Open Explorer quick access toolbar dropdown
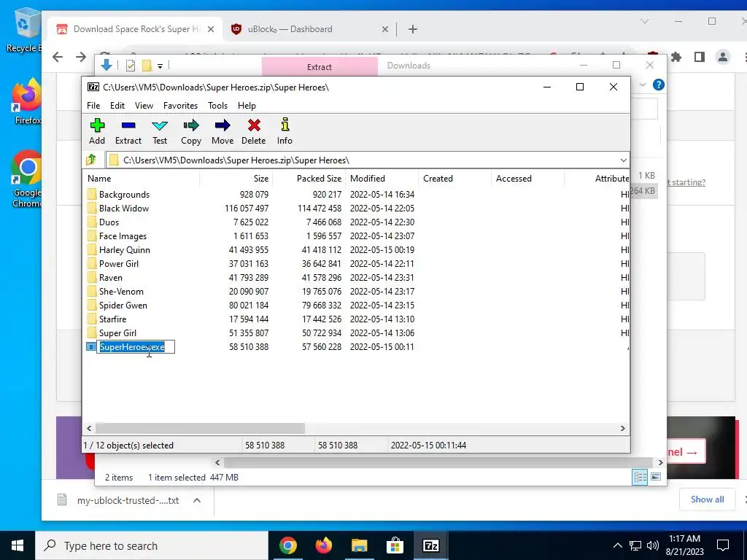 (x=160, y=66)
